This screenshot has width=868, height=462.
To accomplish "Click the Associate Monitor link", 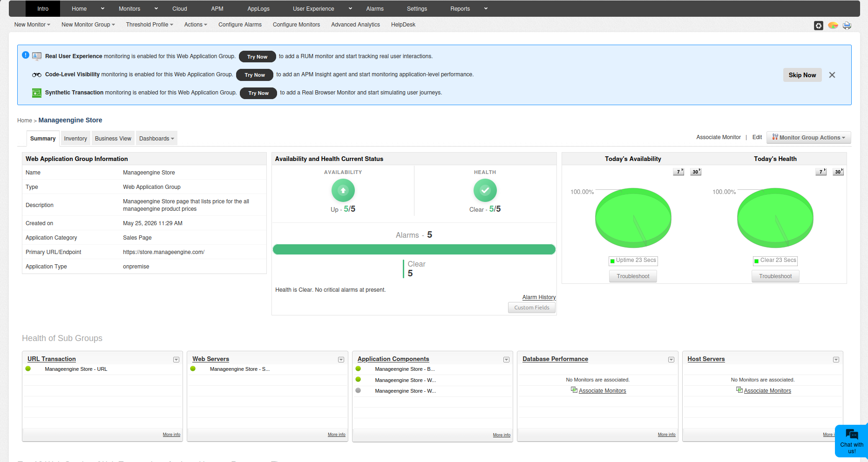I will (719, 137).
